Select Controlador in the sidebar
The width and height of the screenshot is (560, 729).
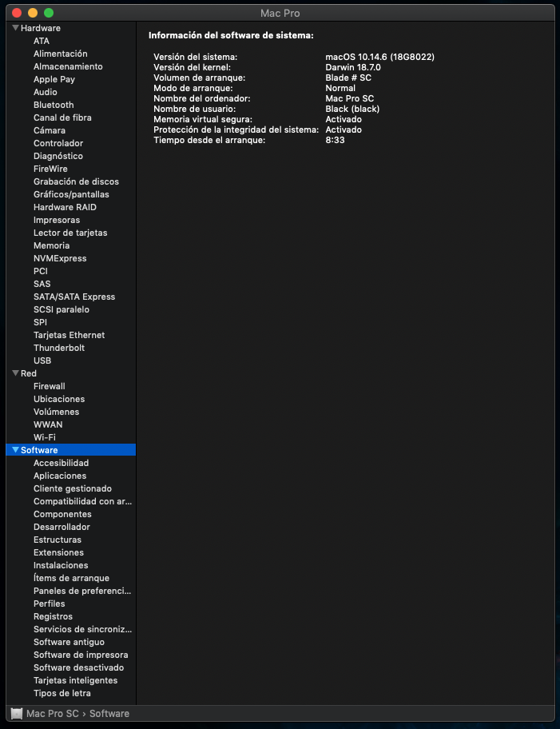point(58,143)
